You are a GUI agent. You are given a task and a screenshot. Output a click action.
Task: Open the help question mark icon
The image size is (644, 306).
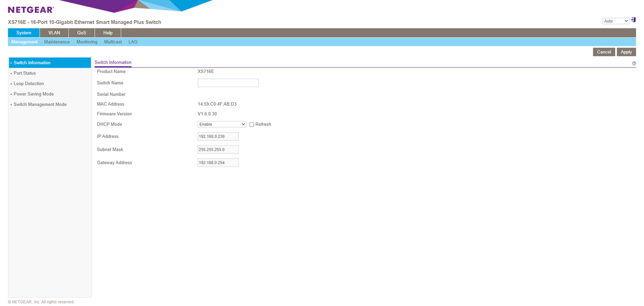pos(634,63)
